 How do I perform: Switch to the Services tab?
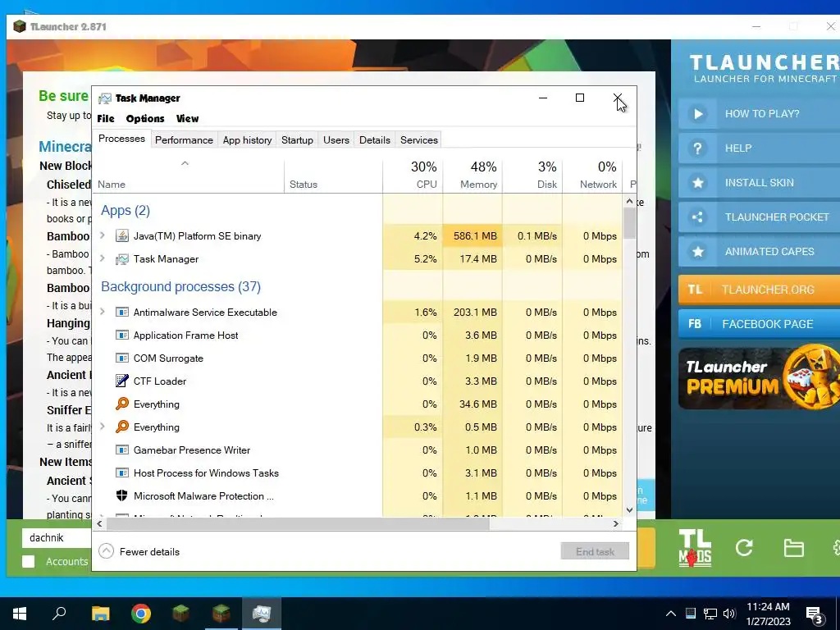click(419, 139)
